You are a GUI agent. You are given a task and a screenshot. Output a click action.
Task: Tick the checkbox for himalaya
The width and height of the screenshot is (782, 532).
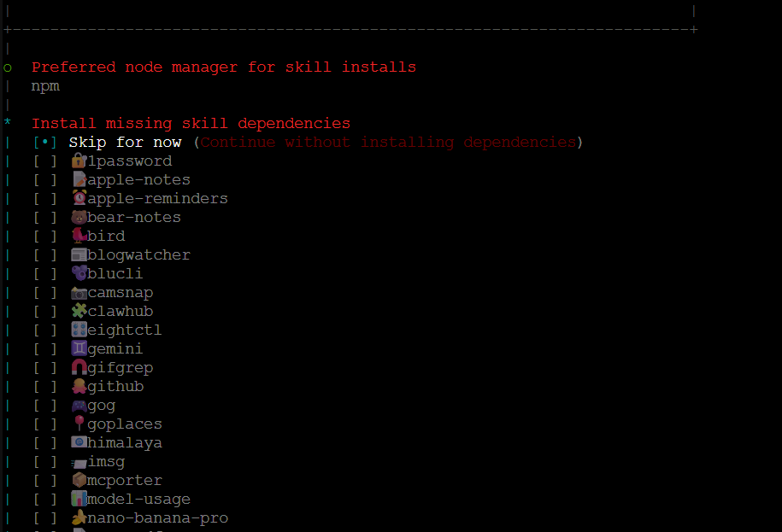click(x=45, y=442)
